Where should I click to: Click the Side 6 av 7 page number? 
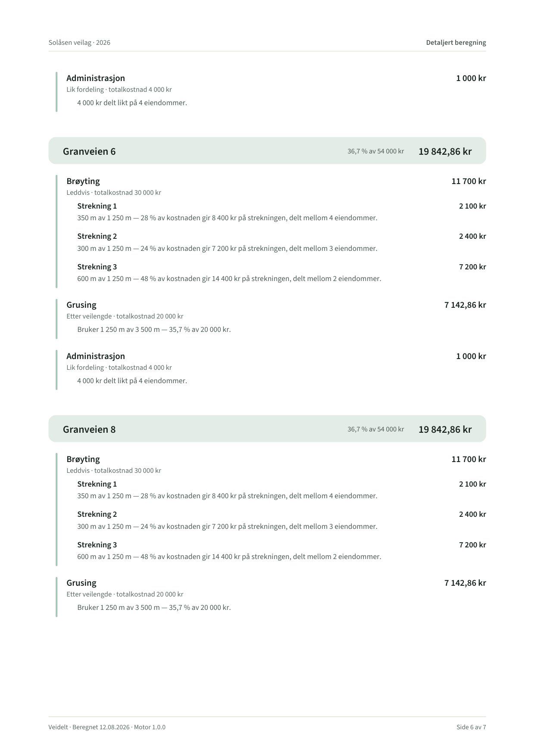click(471, 727)
